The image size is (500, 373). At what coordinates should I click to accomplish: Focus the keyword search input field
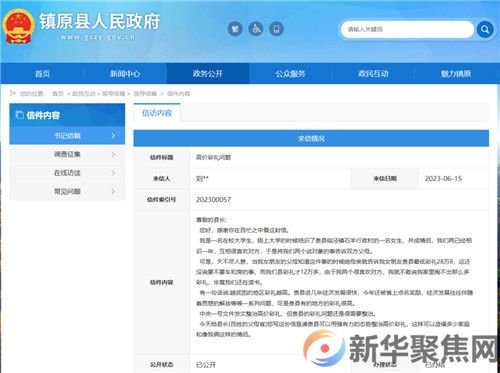pyautogui.click(x=407, y=29)
